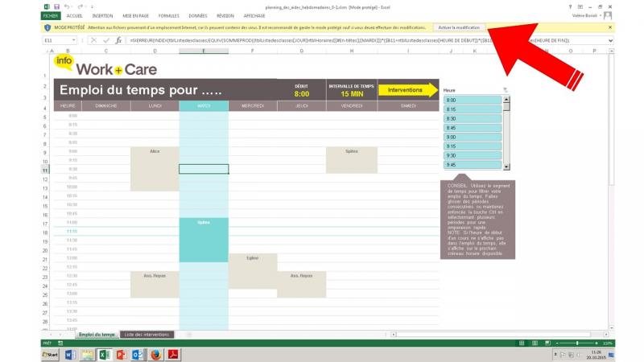Image resolution: width=644 pixels, height=362 pixels.
Task: Click the yellow Interventions arrow button
Action: [407, 90]
